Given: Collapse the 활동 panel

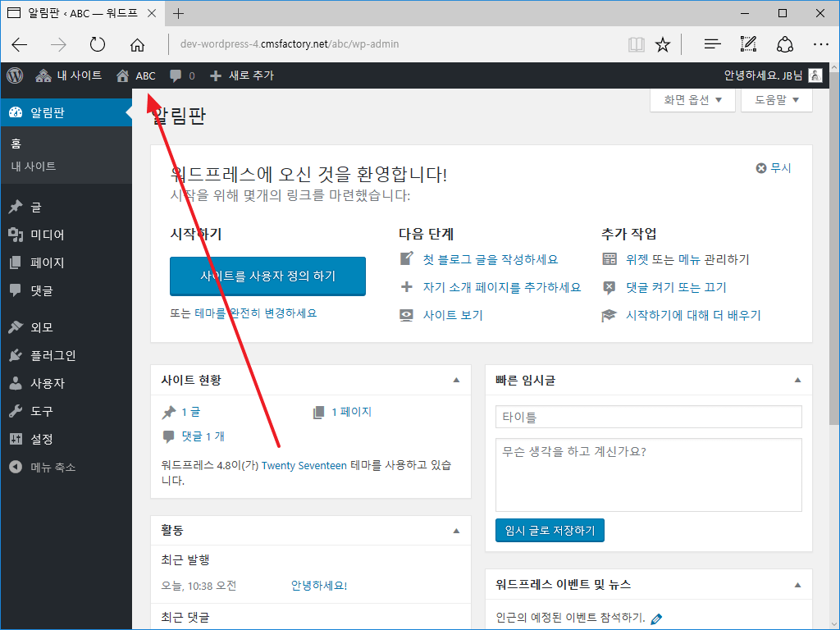Looking at the screenshot, I should pyautogui.click(x=456, y=531).
